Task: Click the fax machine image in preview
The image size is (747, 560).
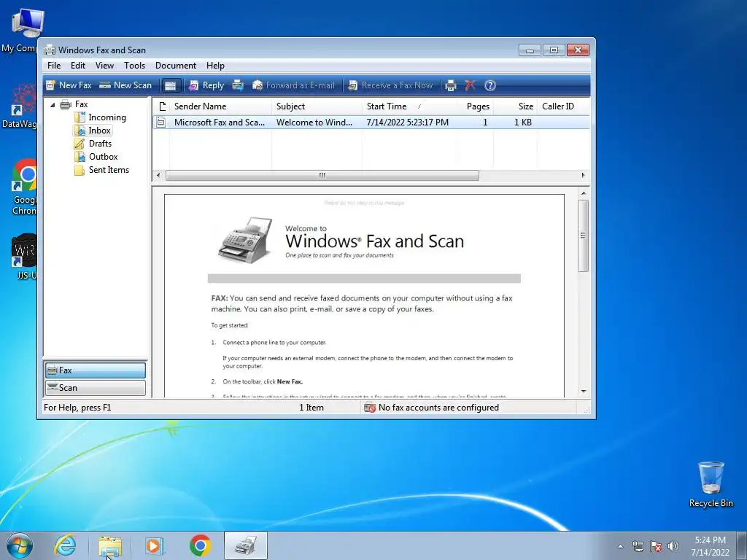Action: pos(246,239)
